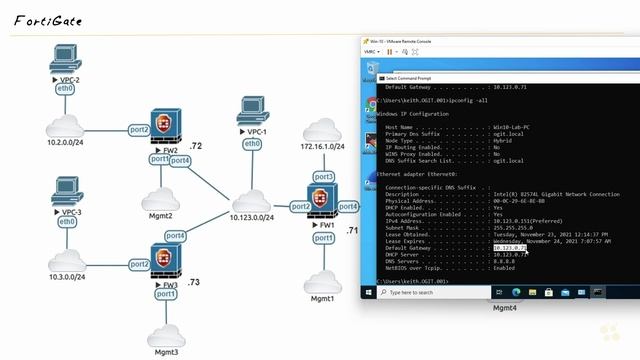Click eth0 label under VPC-3
The height and width of the screenshot is (360, 640).
coord(67,222)
